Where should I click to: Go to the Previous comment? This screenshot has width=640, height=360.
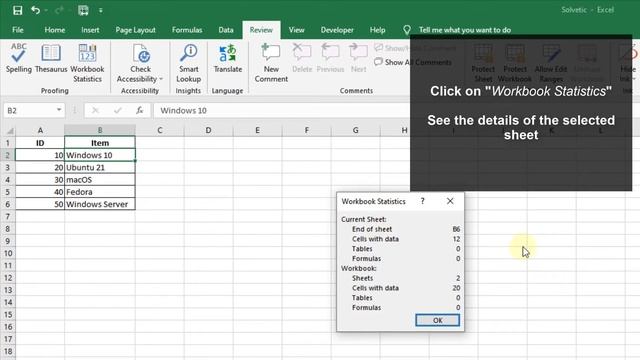pyautogui.click(x=330, y=58)
